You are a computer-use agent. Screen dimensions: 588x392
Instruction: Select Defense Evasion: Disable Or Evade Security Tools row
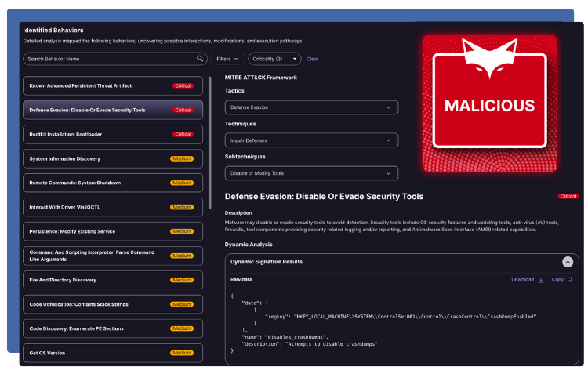(112, 110)
